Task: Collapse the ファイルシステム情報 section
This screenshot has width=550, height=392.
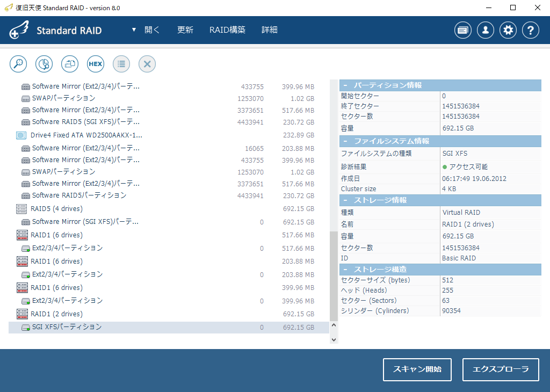Action: point(345,141)
